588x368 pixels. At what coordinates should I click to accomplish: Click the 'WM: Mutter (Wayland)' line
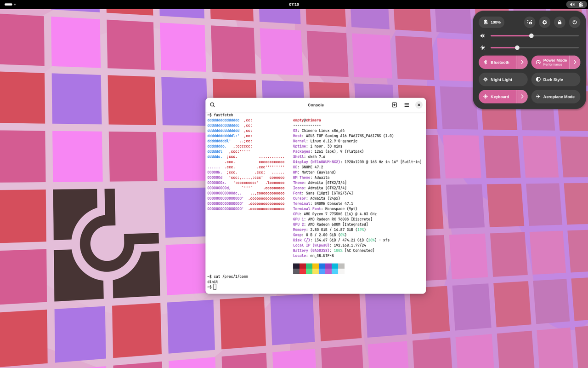pos(315,172)
